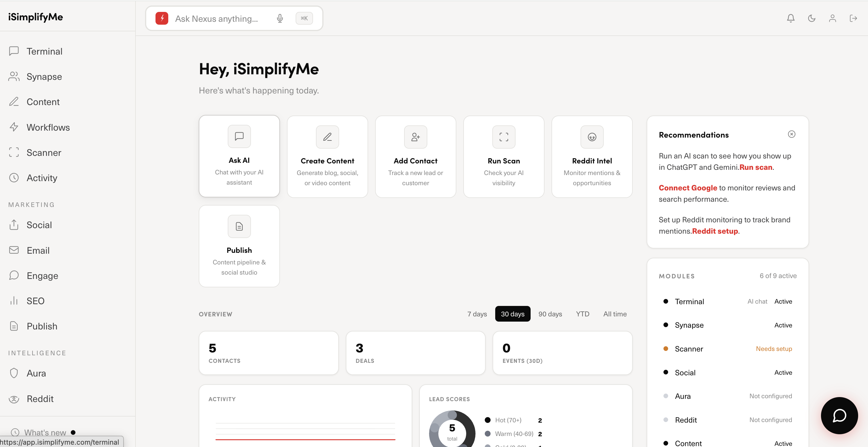Open the Run Scan quick action card
Screen dimensions: 868x447
pos(504,157)
